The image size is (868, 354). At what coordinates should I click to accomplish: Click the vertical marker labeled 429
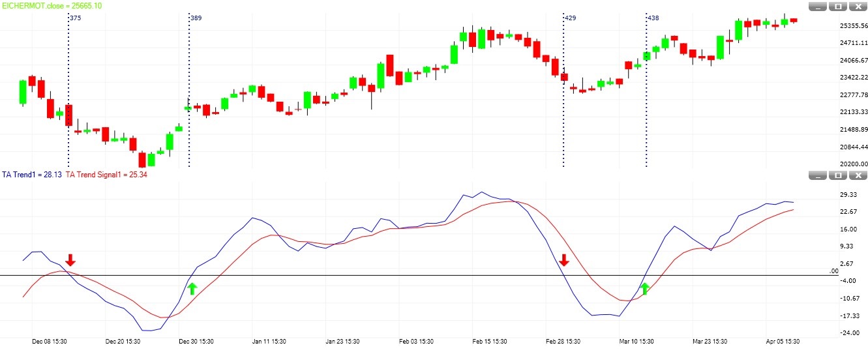tap(563, 91)
